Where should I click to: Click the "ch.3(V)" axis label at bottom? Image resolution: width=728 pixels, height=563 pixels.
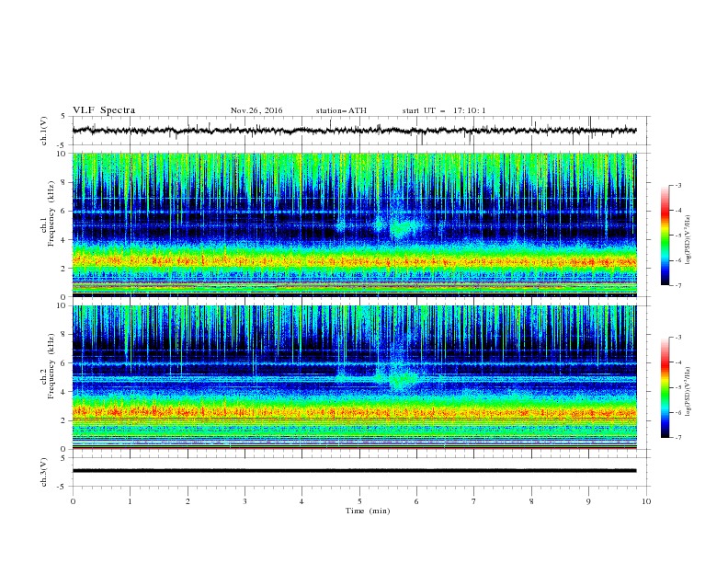click(x=44, y=472)
